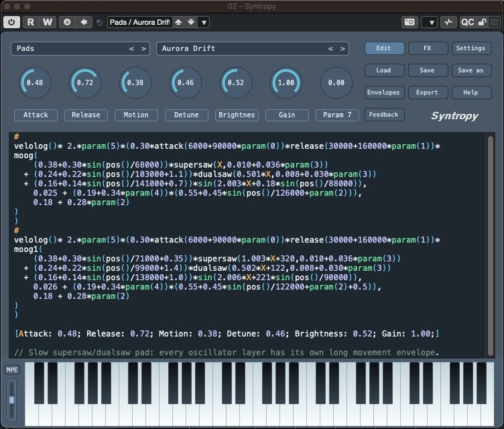Switch to the FX tab
This screenshot has height=429, width=504.
428,48
